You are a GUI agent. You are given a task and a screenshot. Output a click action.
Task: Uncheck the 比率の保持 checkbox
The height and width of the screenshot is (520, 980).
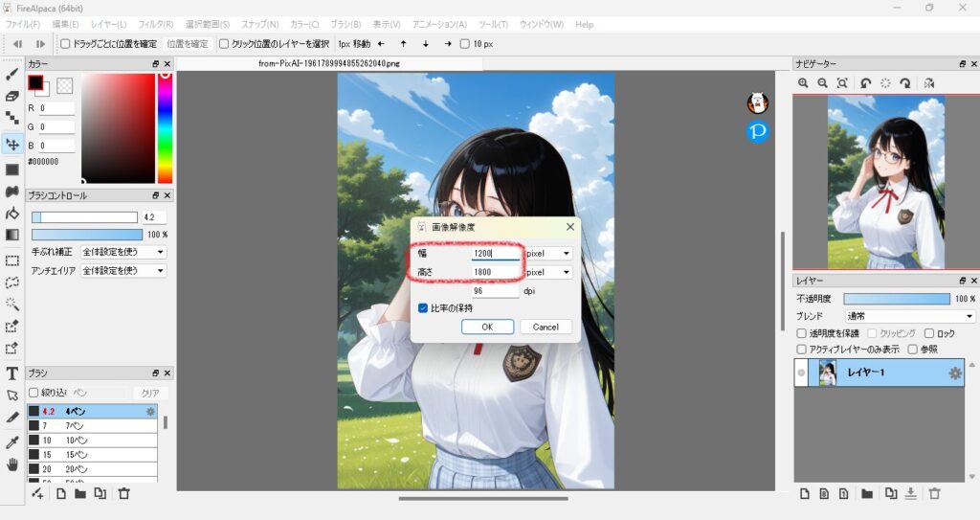pyautogui.click(x=423, y=308)
